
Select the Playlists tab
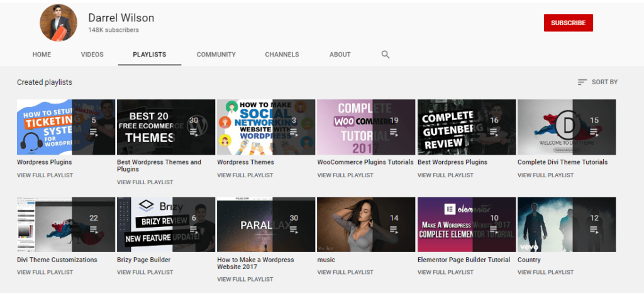(x=150, y=55)
